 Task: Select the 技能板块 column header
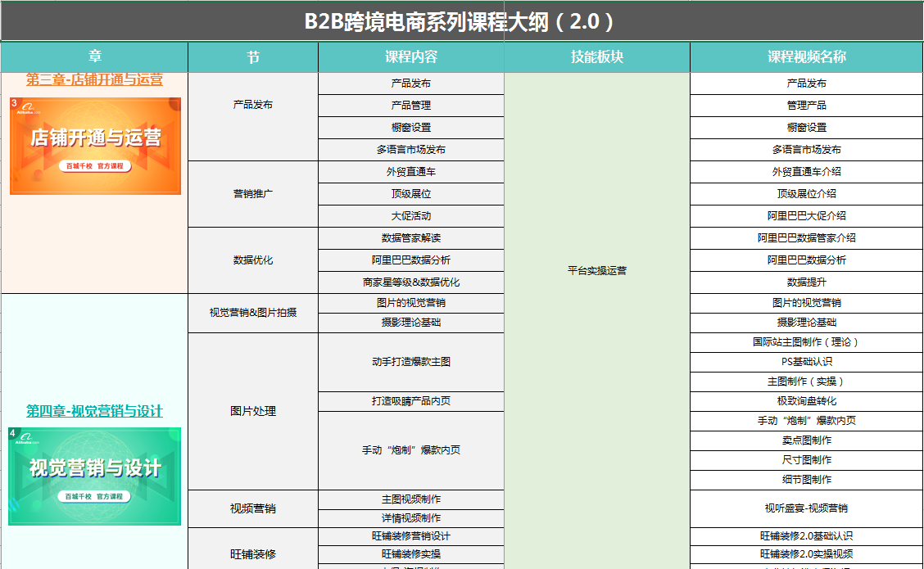(597, 57)
